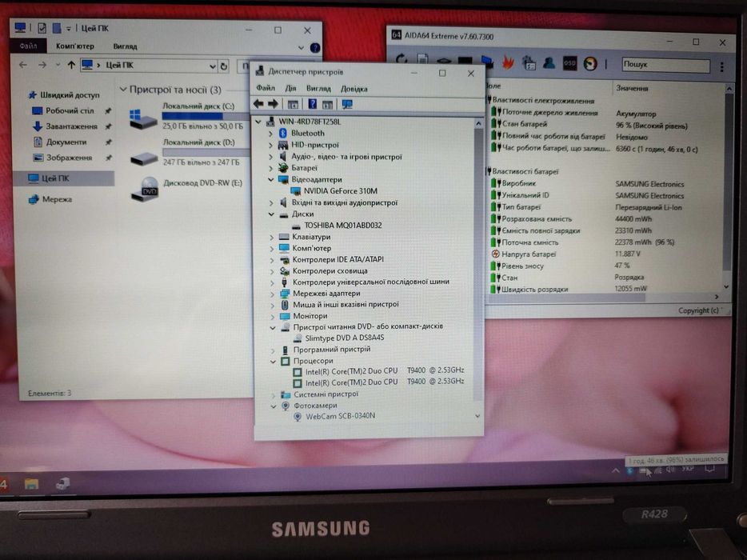The width and height of the screenshot is (747, 560).
Task: Select Дисковод DVD-RW (E:) drive
Action: pos(187,188)
